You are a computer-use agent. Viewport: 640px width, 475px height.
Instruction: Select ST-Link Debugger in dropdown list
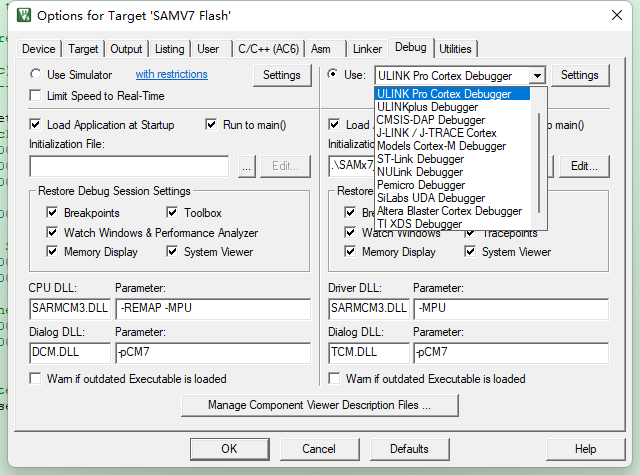pos(420,159)
